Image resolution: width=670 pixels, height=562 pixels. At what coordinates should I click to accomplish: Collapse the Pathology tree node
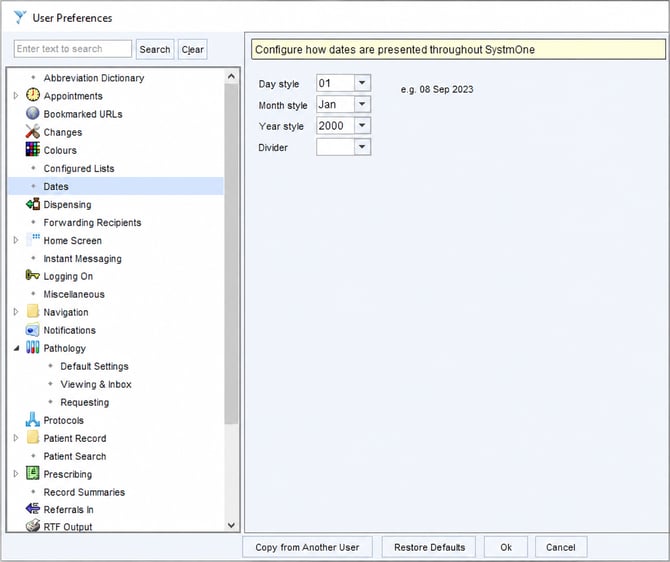tap(16, 348)
